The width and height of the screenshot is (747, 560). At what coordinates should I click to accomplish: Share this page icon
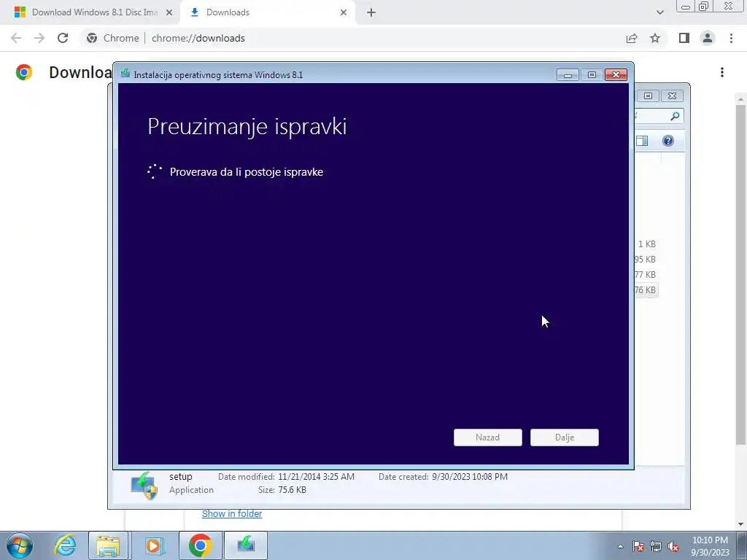tap(632, 38)
